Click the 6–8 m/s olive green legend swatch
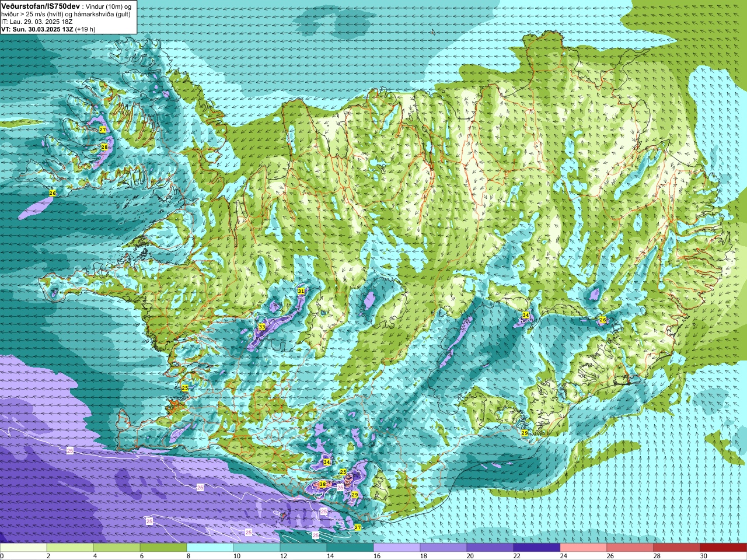 tap(163, 548)
